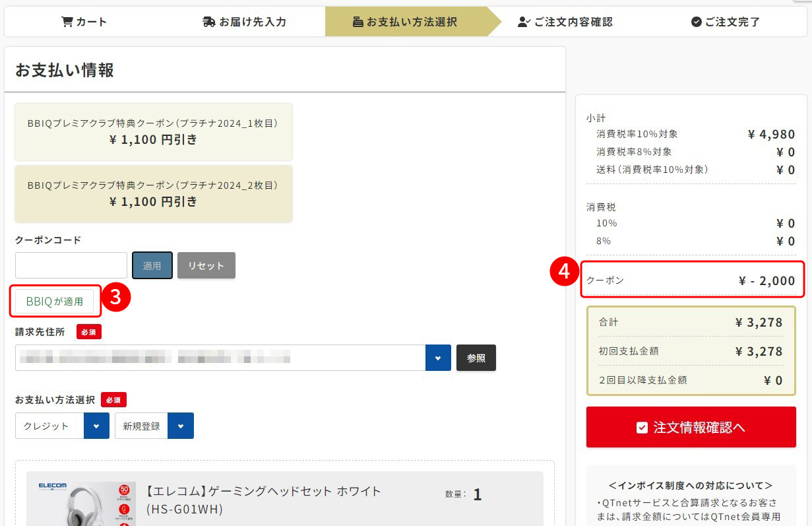
Task: Click the red 注文情報確認へ button
Action: coord(691,427)
